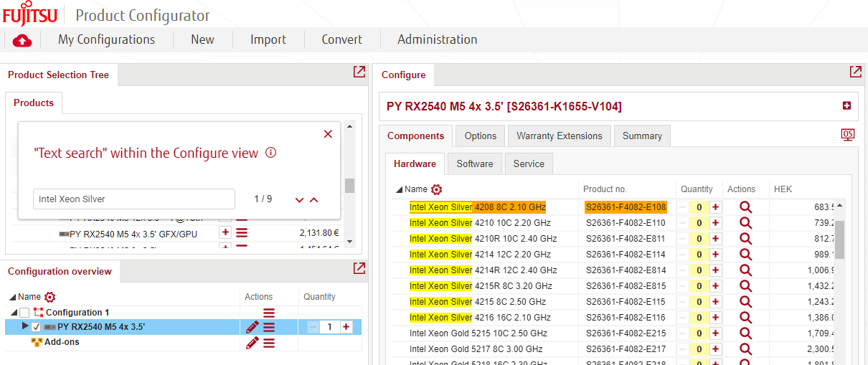The width and height of the screenshot is (868, 365).
Task: Switch to the Software tab
Action: point(475,163)
